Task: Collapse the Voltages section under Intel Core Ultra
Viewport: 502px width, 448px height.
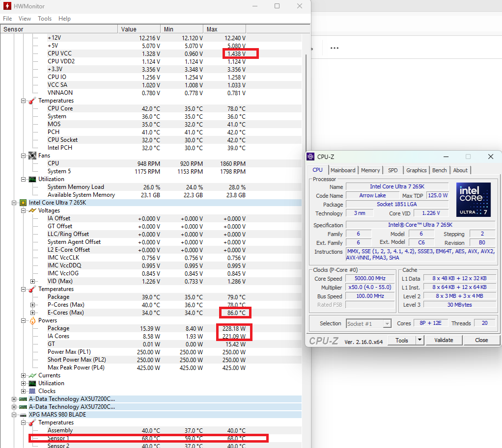Action: (x=24, y=211)
